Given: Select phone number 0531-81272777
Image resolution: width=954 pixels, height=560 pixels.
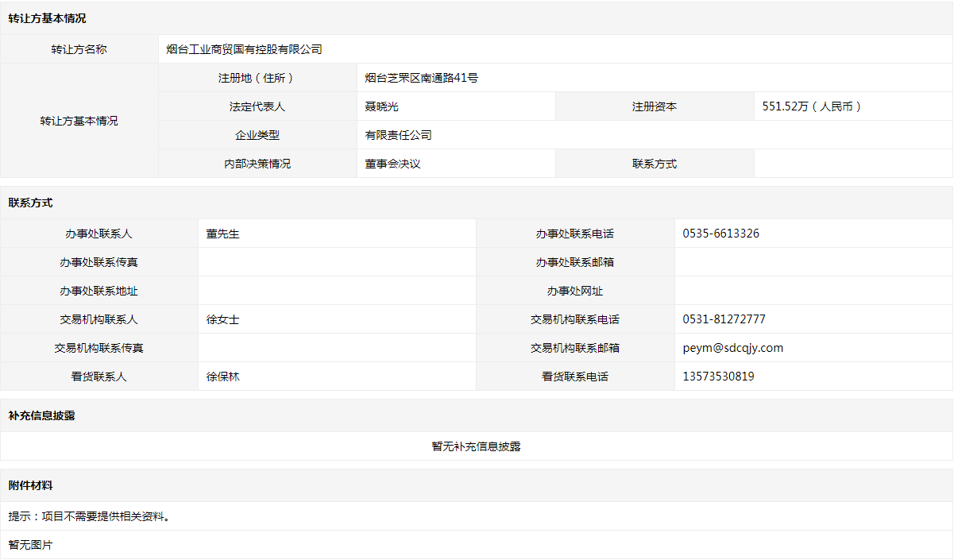Looking at the screenshot, I should (724, 319).
